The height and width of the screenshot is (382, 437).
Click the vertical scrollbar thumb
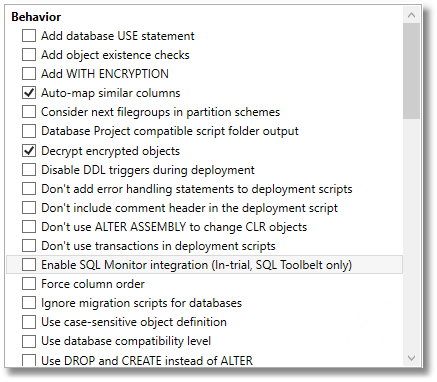[x=411, y=71]
